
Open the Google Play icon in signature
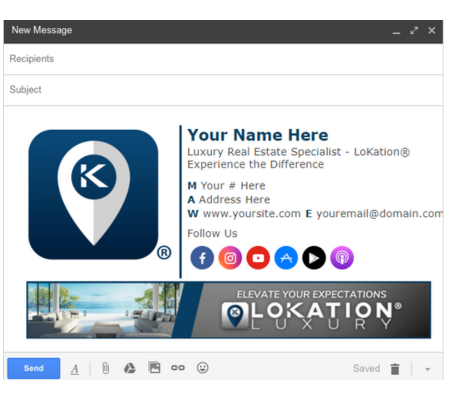pyautogui.click(x=314, y=258)
